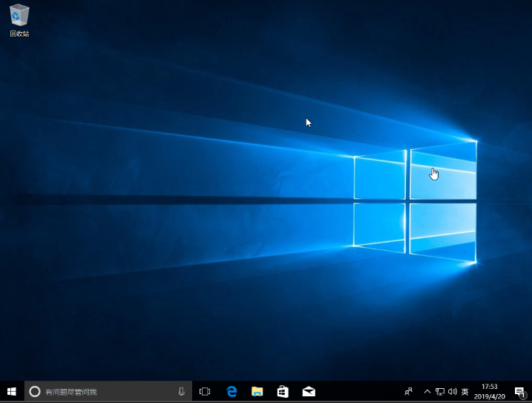Switch input language via 英 indicator
The image size is (532, 403).
tap(464, 391)
